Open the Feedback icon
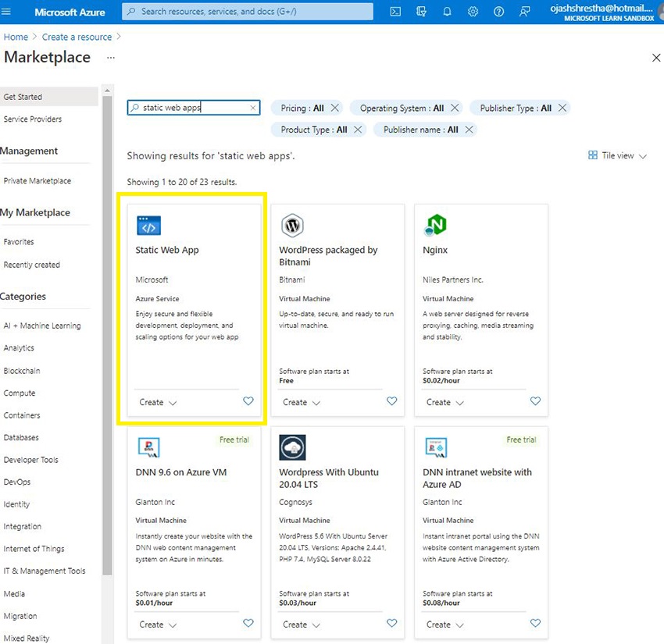The image size is (664, 644). [x=524, y=12]
